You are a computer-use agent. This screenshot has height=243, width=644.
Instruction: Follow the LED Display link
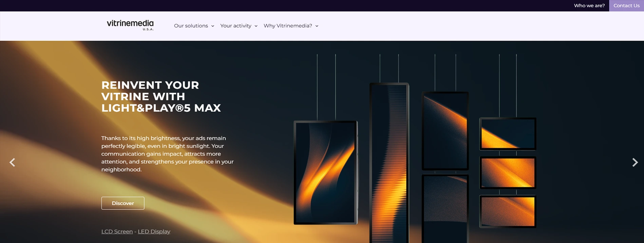coord(154,231)
